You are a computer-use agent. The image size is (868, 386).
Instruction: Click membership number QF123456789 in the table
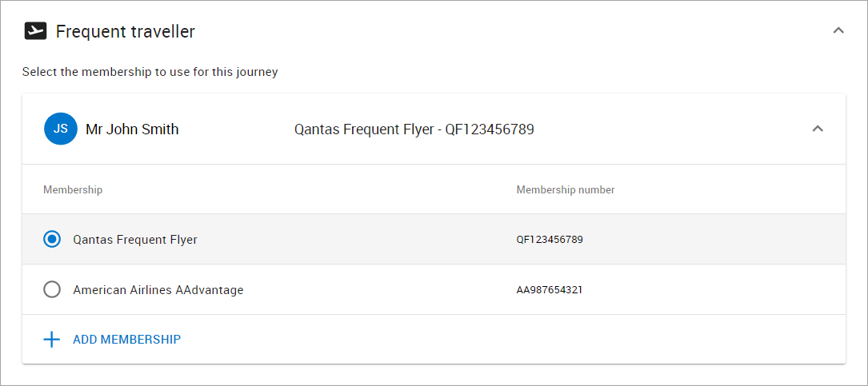(x=550, y=240)
